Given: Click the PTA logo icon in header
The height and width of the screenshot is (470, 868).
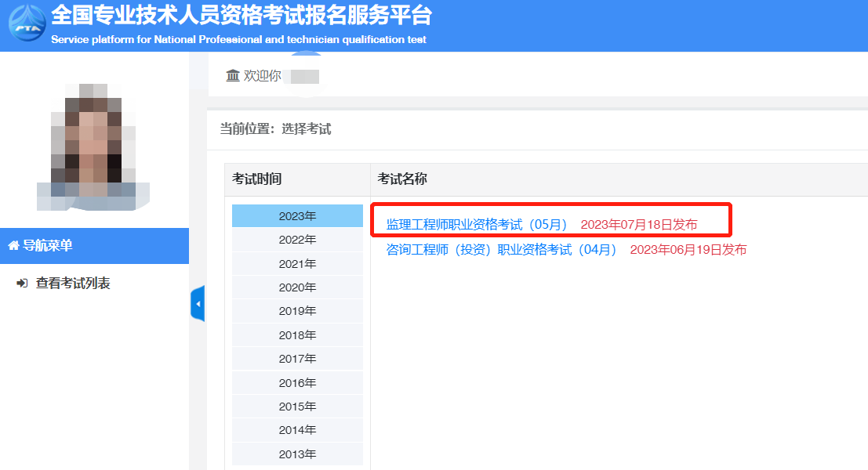Looking at the screenshot, I should pyautogui.click(x=27, y=23).
